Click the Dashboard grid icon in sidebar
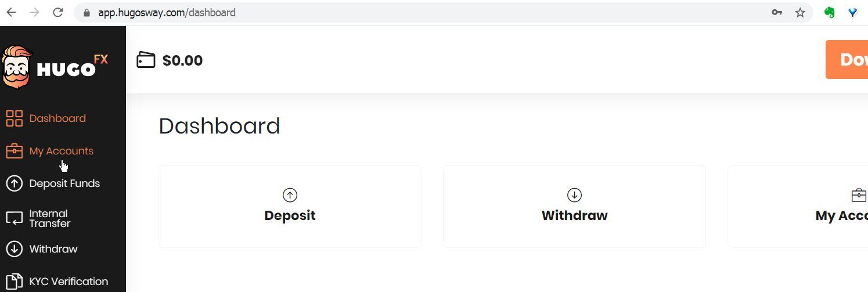 (x=14, y=118)
